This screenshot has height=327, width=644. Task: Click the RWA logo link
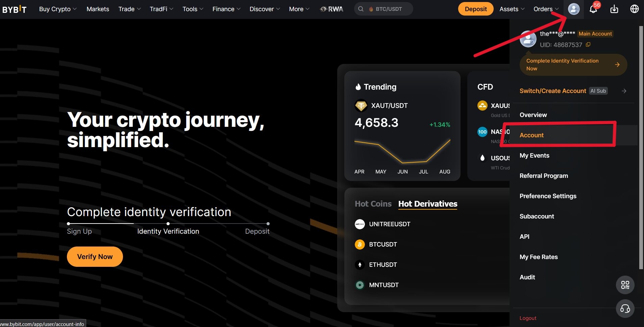pyautogui.click(x=331, y=9)
